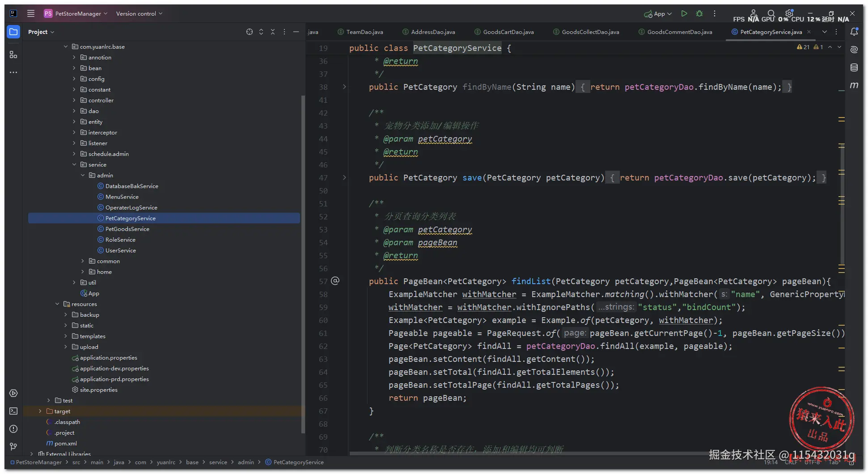Show hidden editor tabs list
This screenshot has height=474, width=868.
point(825,32)
